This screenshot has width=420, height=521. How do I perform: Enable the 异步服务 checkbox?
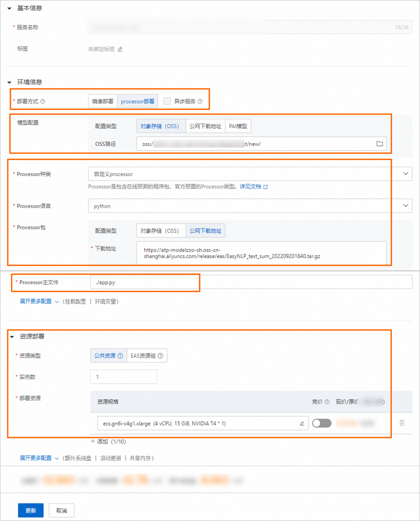pyautogui.click(x=167, y=101)
